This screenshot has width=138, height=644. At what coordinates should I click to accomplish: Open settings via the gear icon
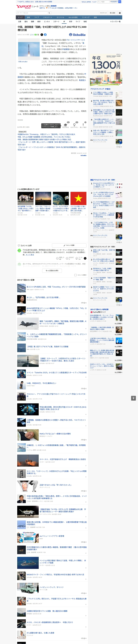[120, 13]
